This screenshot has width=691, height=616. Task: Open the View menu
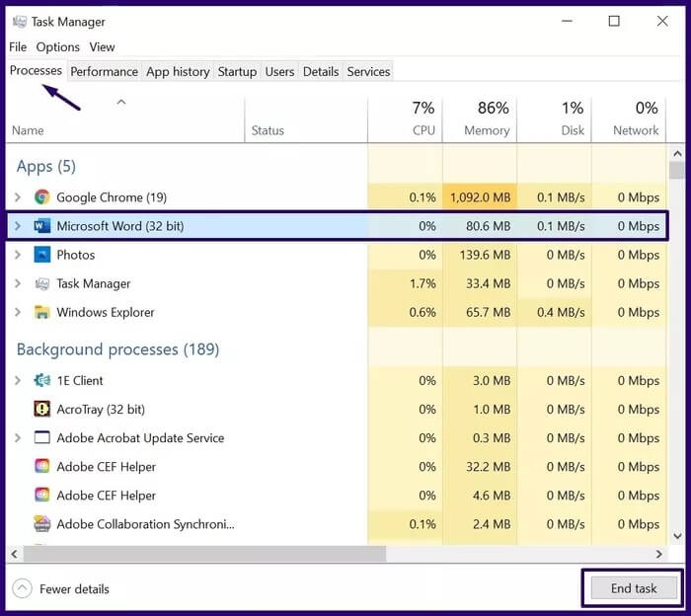click(x=102, y=46)
